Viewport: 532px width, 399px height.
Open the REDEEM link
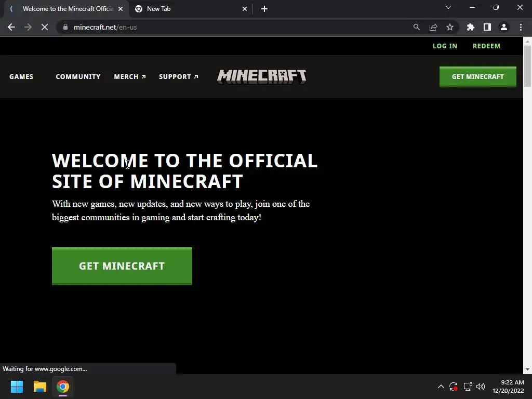click(486, 46)
